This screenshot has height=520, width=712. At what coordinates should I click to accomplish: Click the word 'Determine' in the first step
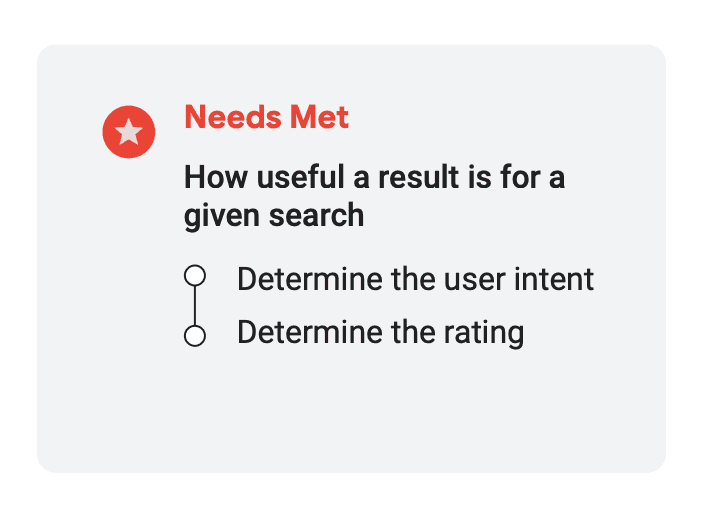[x=310, y=279]
